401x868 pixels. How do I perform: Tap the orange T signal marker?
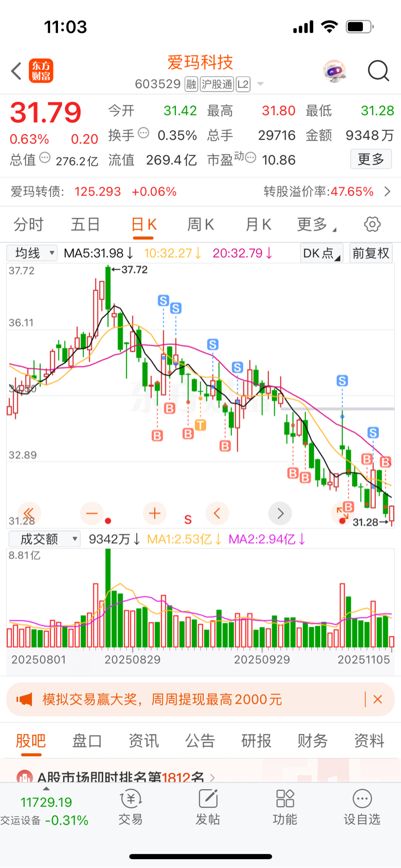200,425
